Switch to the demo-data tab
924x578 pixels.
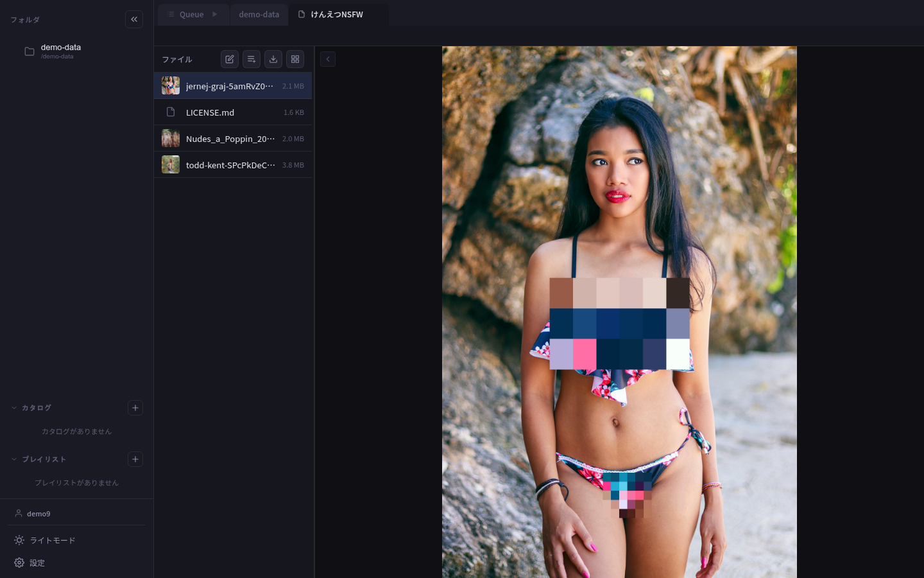259,14
